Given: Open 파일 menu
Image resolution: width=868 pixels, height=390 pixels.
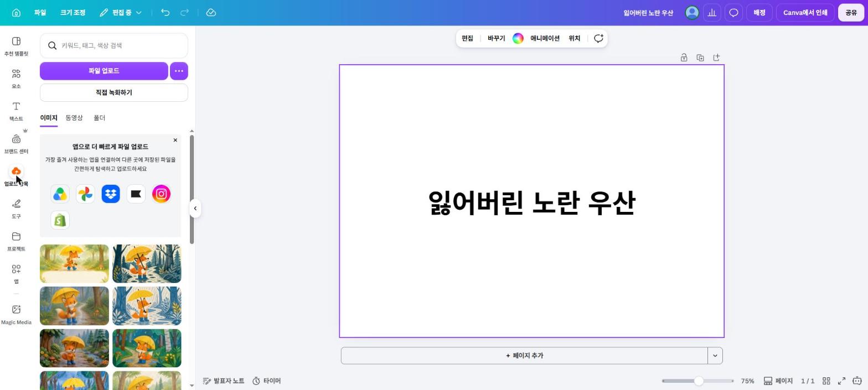Looking at the screenshot, I should click(40, 13).
